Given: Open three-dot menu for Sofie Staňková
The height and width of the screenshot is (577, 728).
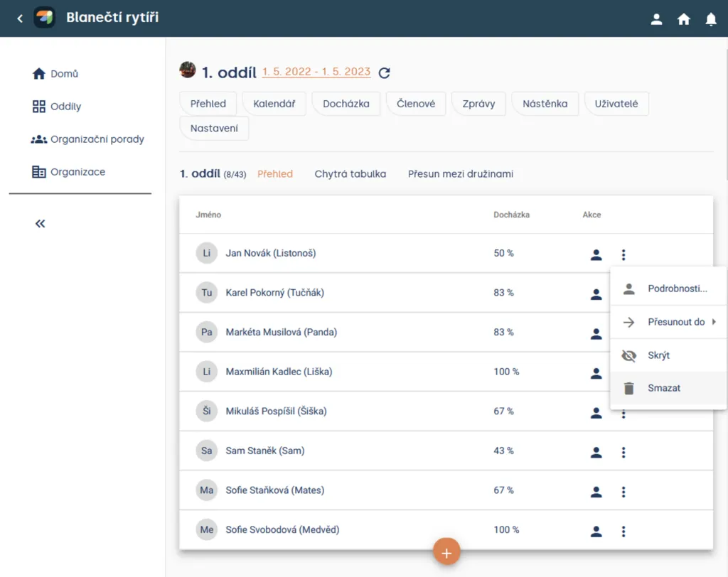Looking at the screenshot, I should [623, 491].
